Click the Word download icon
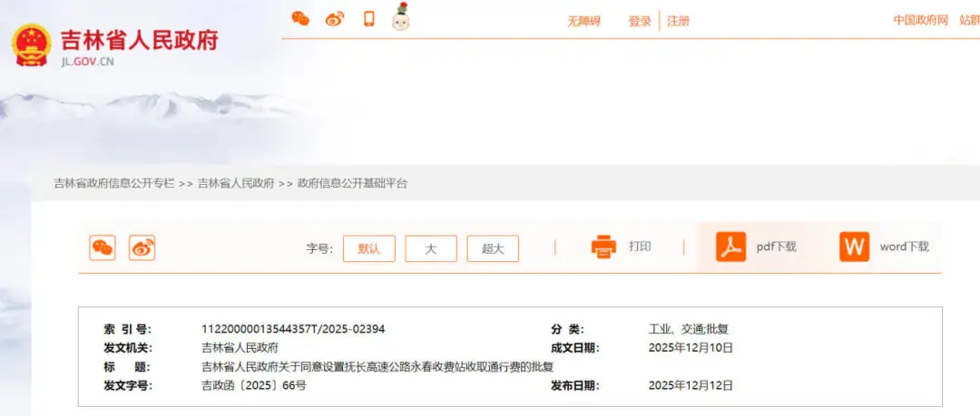Image resolution: width=980 pixels, height=416 pixels. [x=854, y=247]
